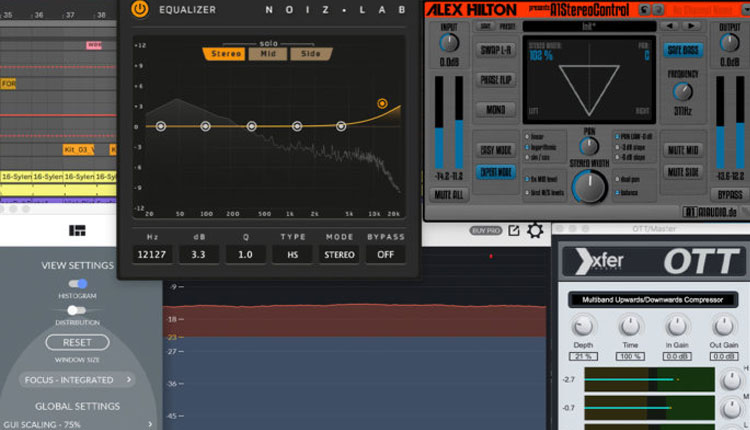
Task: Switch to the Mid solo tab
Action: (x=267, y=54)
